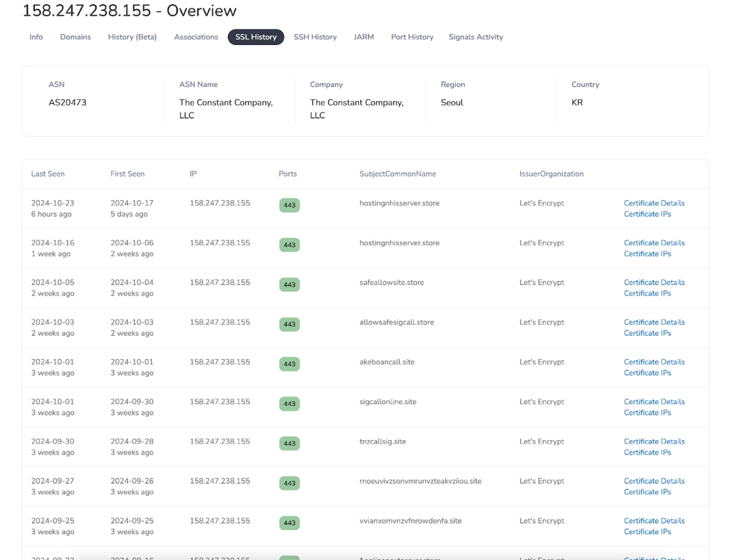Screen dimensions: 734x560
Task: Open the Signals Activity tab
Action: [476, 37]
